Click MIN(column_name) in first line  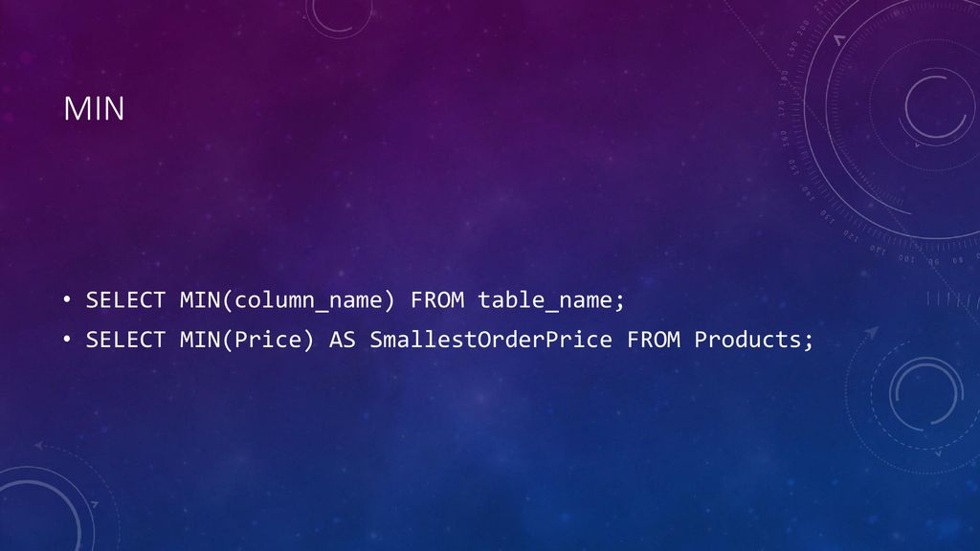[287, 300]
